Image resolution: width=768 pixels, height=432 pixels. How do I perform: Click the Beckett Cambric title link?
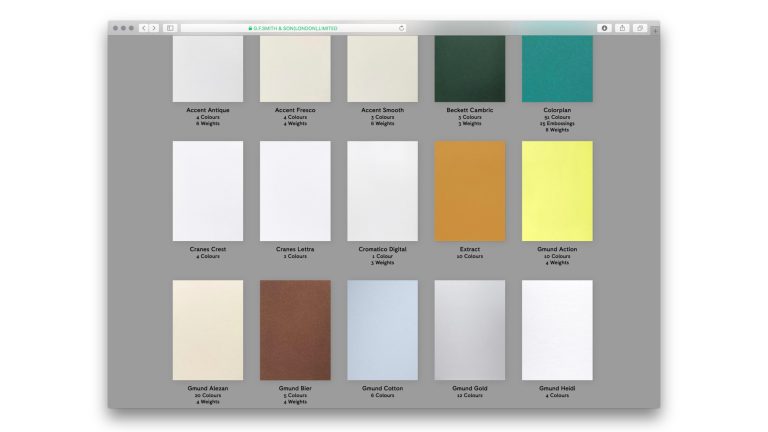click(x=470, y=110)
